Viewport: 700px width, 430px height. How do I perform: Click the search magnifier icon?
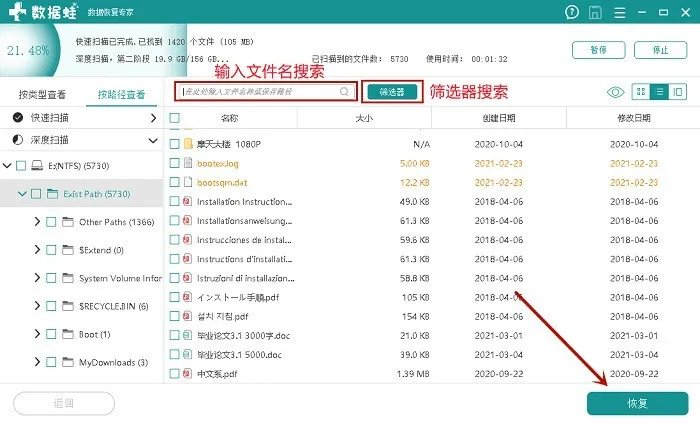[x=344, y=92]
